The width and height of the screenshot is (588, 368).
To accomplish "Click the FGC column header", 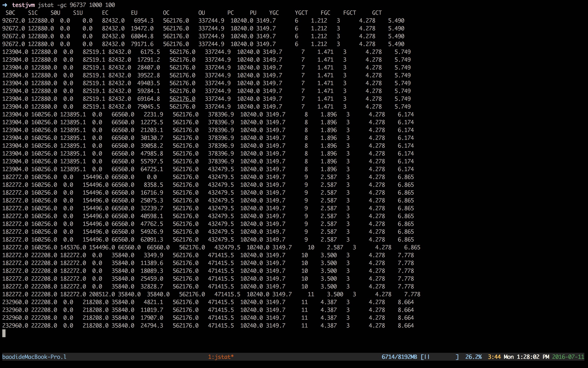I will click(x=325, y=13).
